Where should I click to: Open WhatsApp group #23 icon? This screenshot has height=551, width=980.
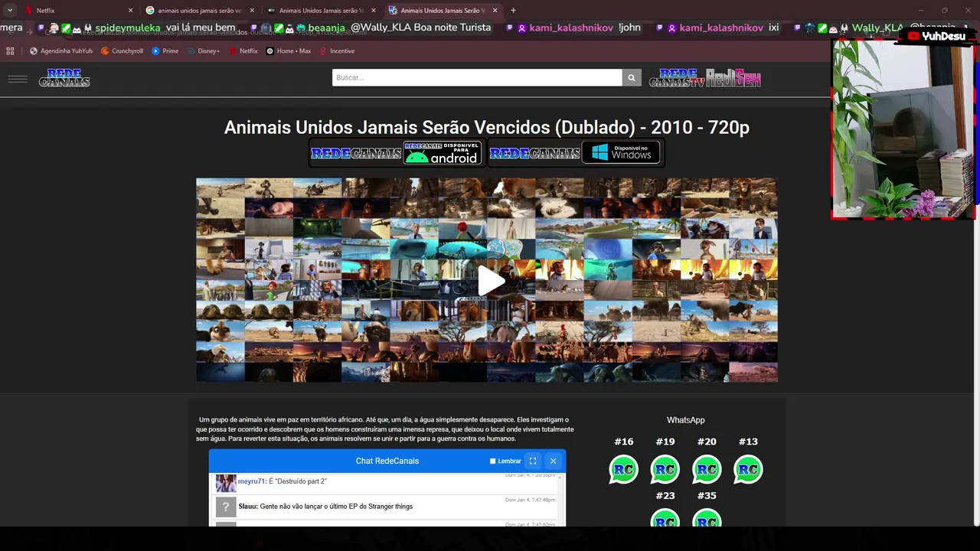[x=665, y=519]
